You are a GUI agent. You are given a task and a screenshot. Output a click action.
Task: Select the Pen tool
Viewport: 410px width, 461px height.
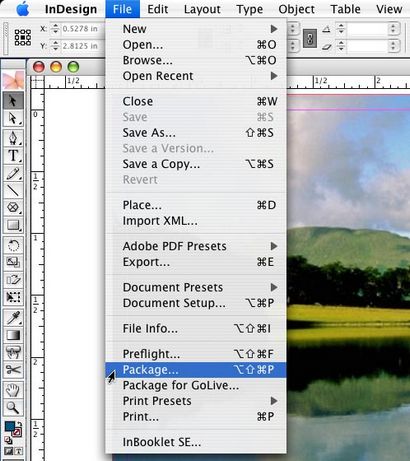coord(13,138)
